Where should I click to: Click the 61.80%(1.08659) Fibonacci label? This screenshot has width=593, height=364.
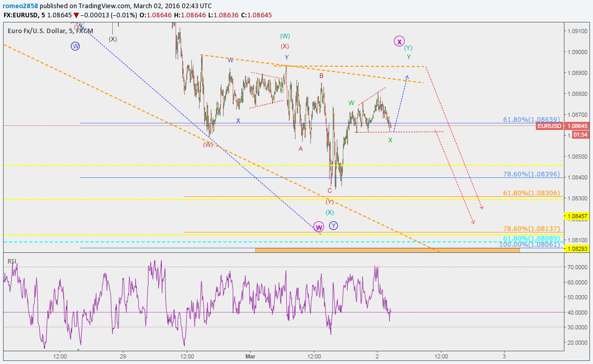click(531, 119)
